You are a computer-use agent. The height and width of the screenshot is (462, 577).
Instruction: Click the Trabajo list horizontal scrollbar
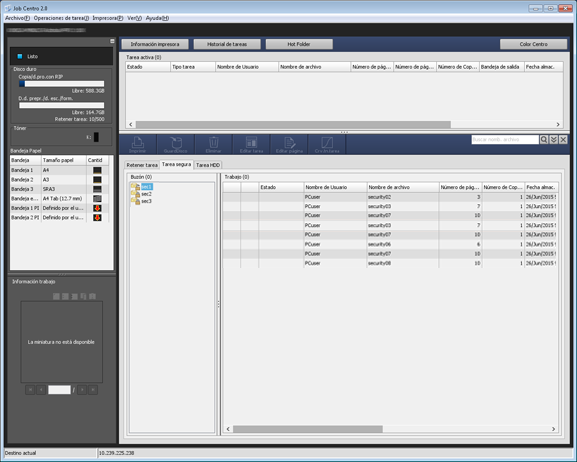tap(308, 429)
